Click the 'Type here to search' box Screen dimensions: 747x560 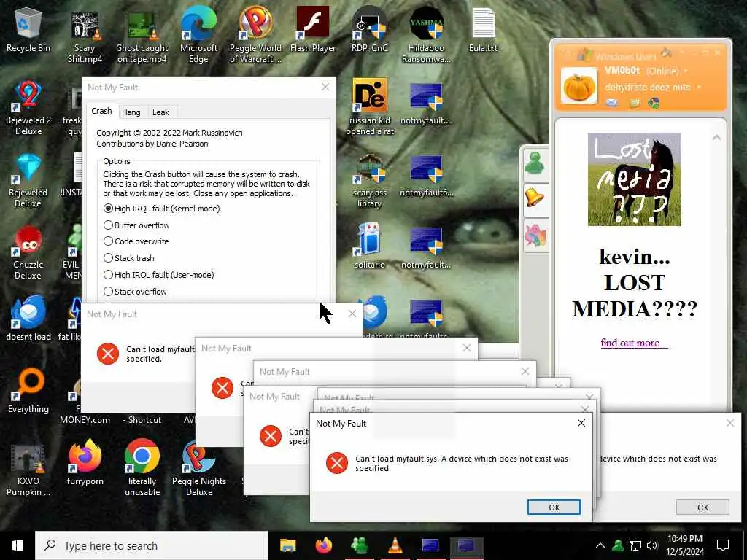tap(152, 545)
